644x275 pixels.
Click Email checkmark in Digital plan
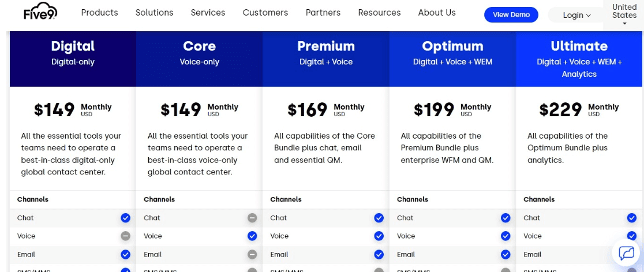pyautogui.click(x=125, y=254)
